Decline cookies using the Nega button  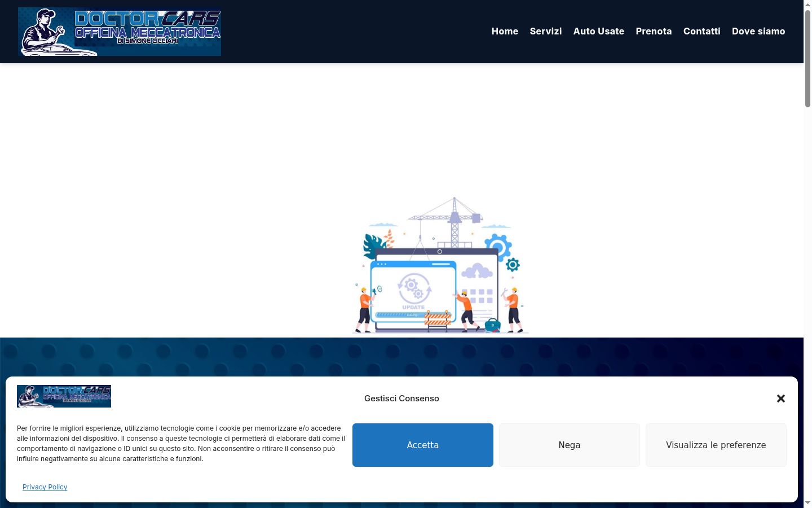click(x=570, y=445)
